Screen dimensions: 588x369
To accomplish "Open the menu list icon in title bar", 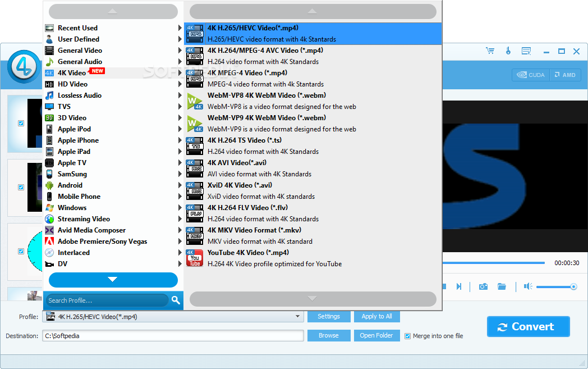I will tap(526, 51).
